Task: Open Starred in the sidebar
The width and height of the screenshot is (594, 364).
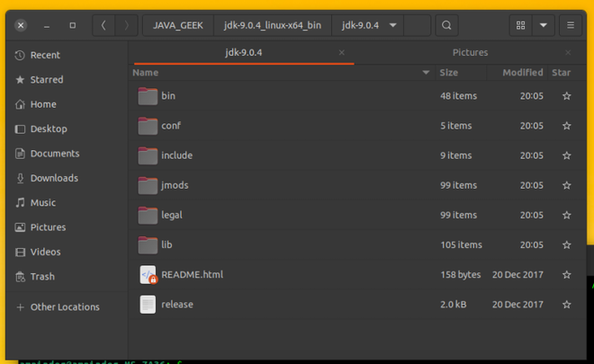Action: [x=67, y=80]
